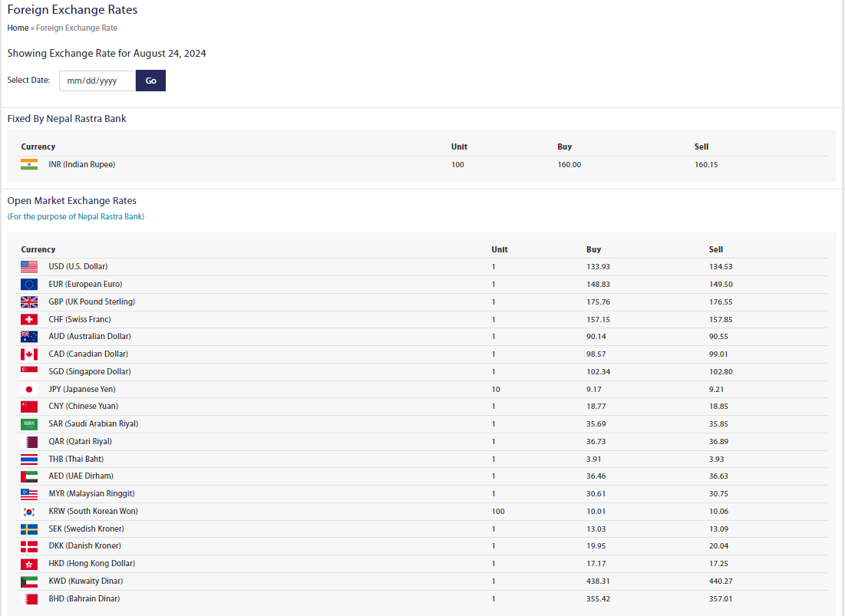
Task: Click the Foreign Exchange Rate breadcrumb text
Action: coord(77,28)
